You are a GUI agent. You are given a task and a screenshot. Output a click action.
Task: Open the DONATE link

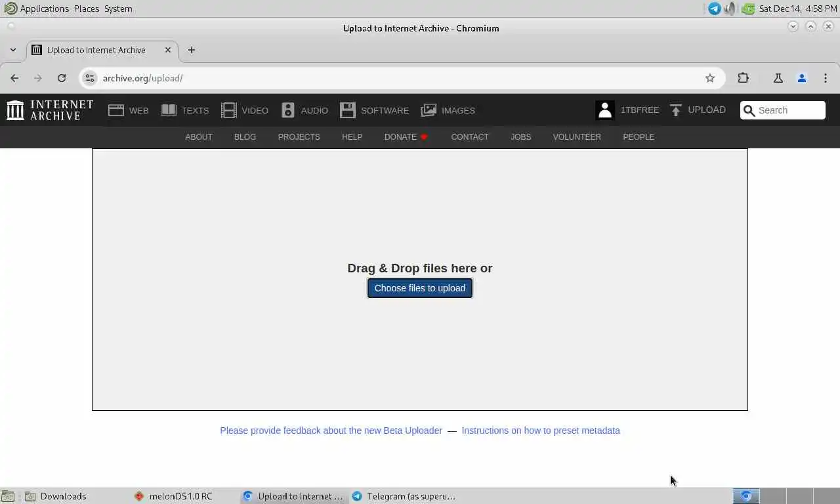click(406, 136)
